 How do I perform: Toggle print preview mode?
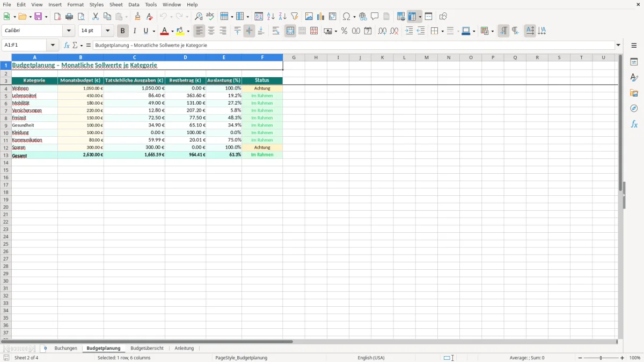click(x=81, y=17)
